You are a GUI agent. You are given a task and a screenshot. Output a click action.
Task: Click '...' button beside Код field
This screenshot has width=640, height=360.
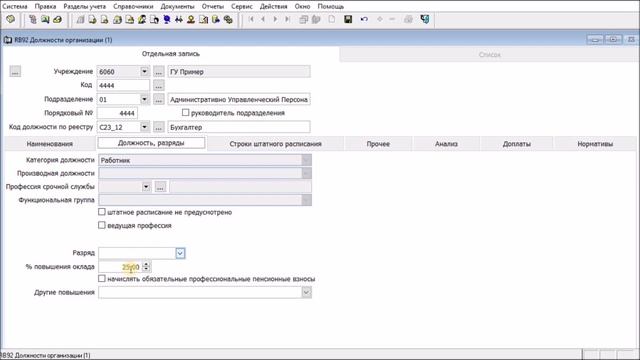[158, 85]
